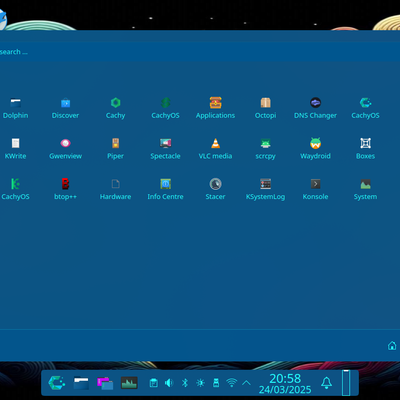The height and width of the screenshot is (400, 400).
Task: Expand hidden system tray icons arrow
Action: [246, 383]
